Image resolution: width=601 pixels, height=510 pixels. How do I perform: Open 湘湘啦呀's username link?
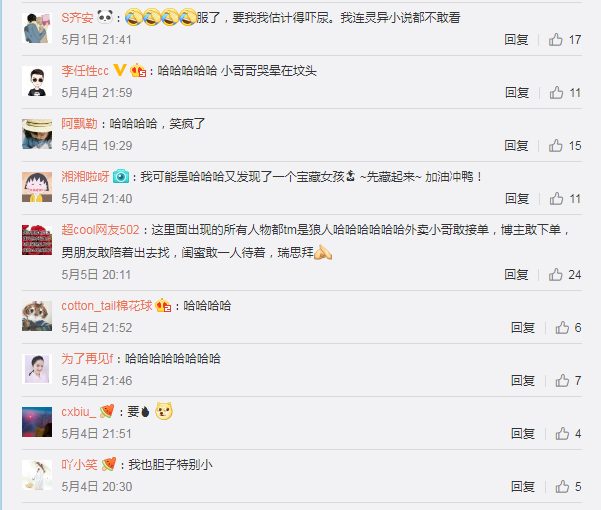tap(85, 177)
